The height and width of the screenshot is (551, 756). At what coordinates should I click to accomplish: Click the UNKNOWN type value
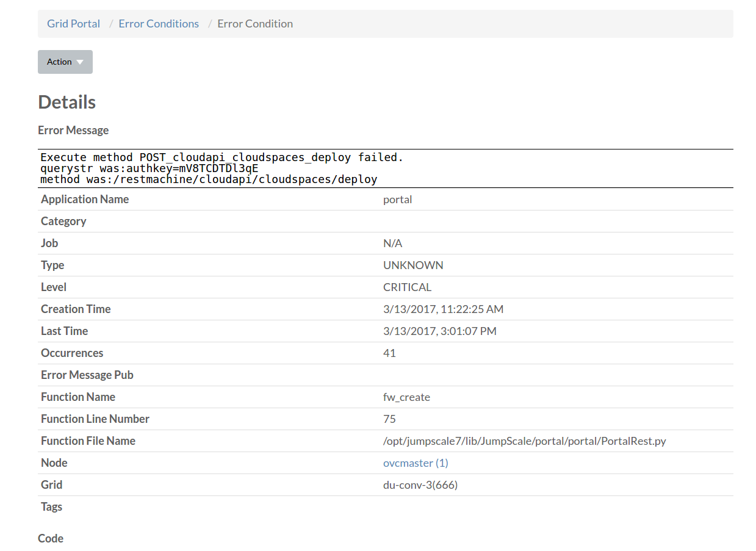(x=413, y=265)
